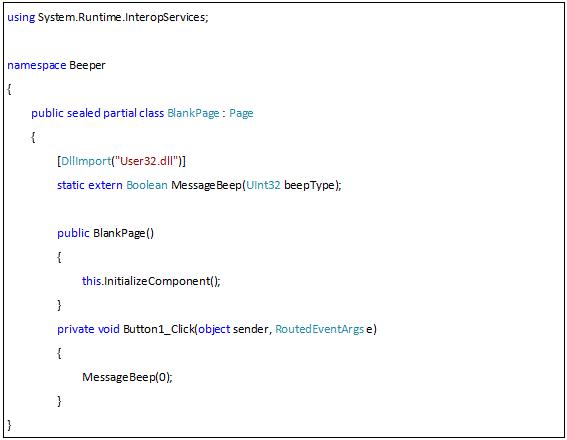This screenshot has width=567, height=440.
Task: Click the beepType parameter name
Action: point(310,185)
